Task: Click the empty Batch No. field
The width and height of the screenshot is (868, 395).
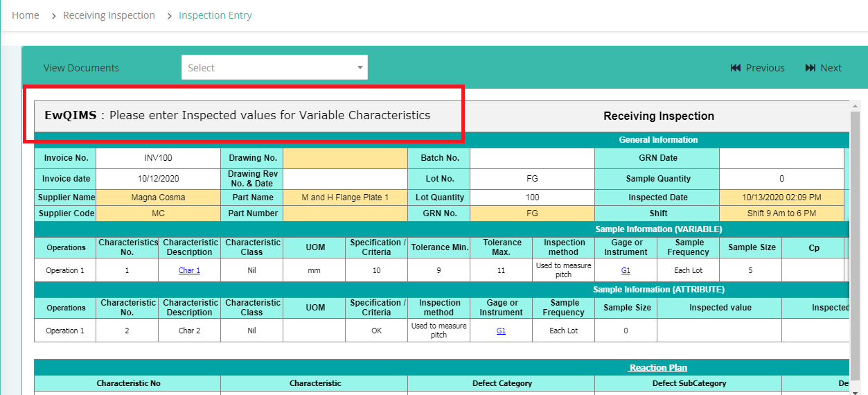Action: 532,158
